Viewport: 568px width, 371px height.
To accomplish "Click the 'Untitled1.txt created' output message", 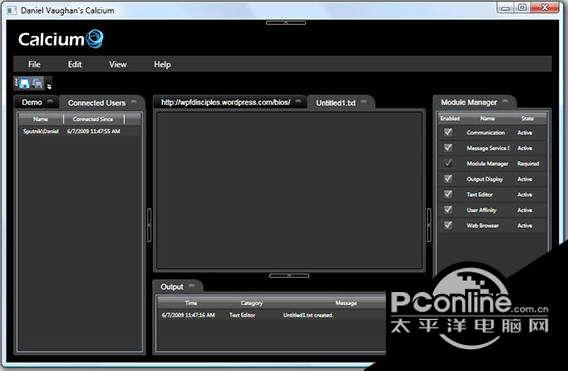I will [308, 315].
